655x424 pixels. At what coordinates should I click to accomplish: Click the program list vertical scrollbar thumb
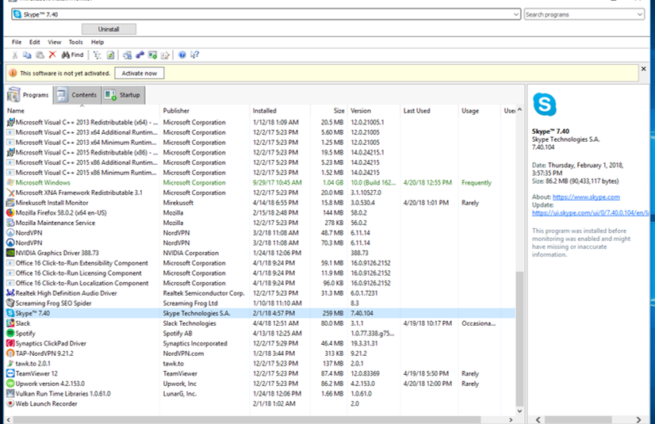tap(519, 338)
